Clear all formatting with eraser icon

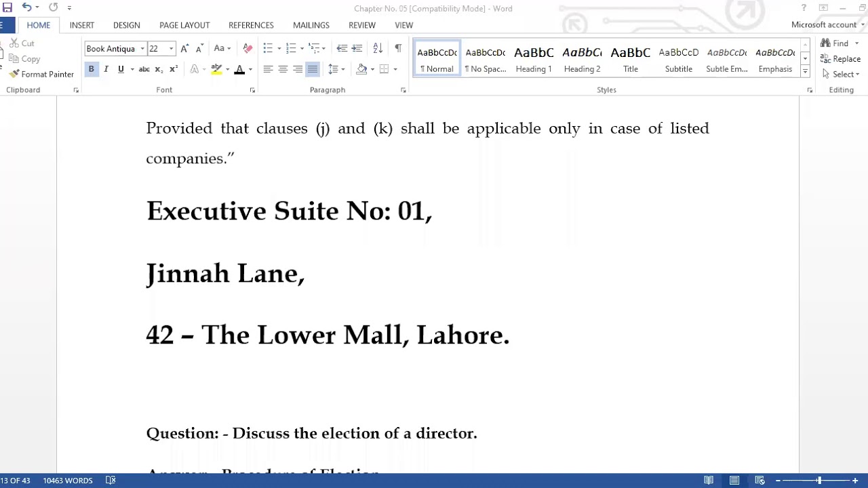click(248, 49)
